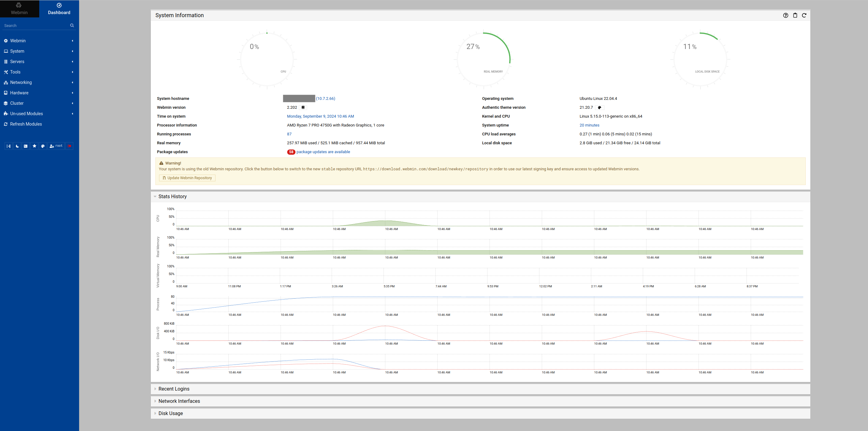The width and height of the screenshot is (868, 431).
Task: Open the Un-used Modules category
Action: (x=40, y=114)
